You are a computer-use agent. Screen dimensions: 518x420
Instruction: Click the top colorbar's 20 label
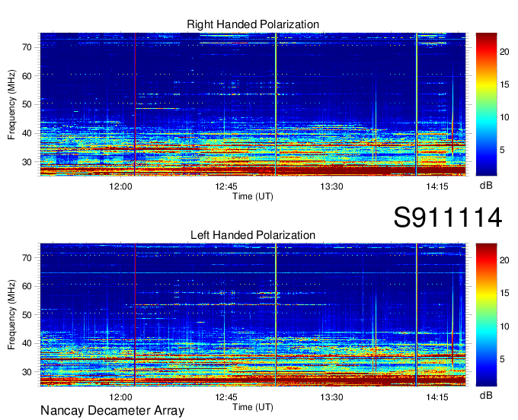504,52
